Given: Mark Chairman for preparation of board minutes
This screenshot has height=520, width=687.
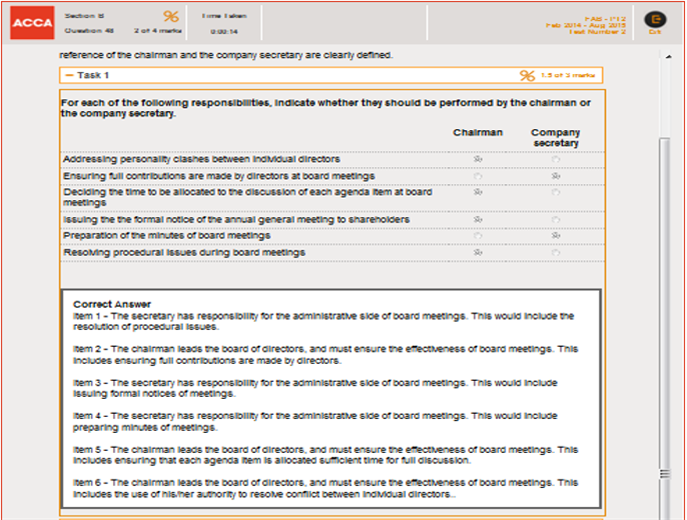Looking at the screenshot, I should [478, 236].
